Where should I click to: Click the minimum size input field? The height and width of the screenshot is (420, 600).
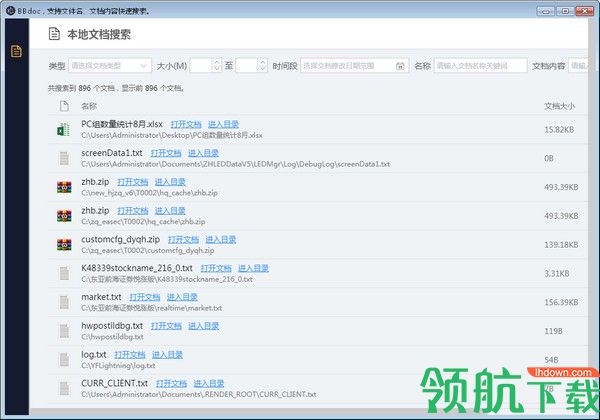tap(201, 66)
